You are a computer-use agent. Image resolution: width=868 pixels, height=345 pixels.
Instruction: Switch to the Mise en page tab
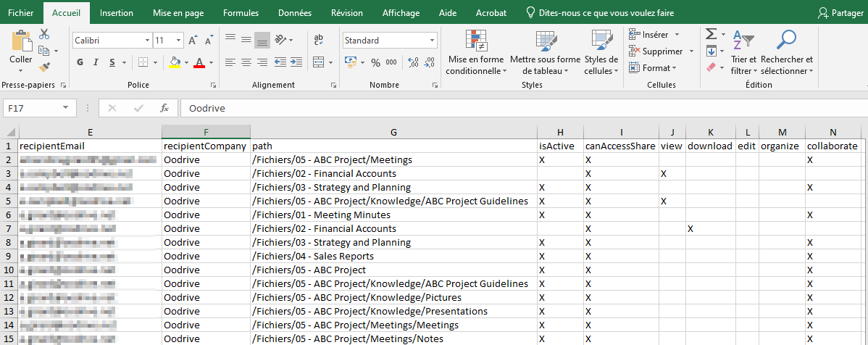[x=178, y=13]
